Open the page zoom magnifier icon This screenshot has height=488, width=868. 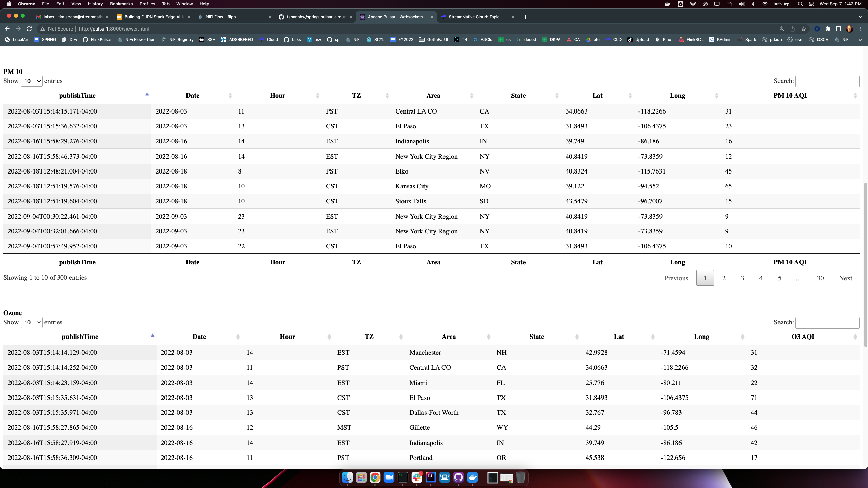click(782, 29)
